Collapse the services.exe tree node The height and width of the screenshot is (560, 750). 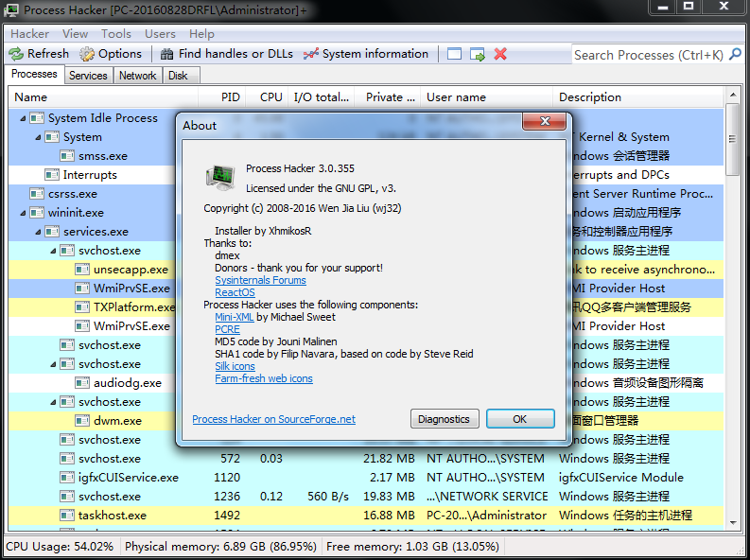(x=38, y=232)
